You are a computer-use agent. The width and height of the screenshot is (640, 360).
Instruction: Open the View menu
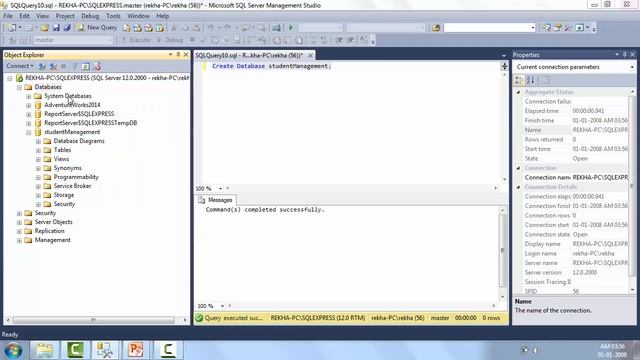tap(42, 16)
